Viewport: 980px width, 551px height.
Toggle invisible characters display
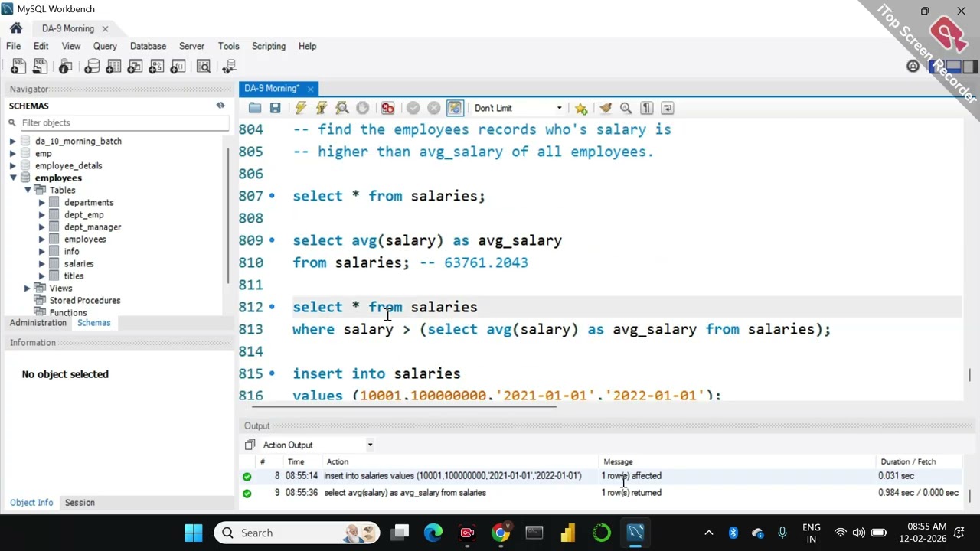point(646,108)
